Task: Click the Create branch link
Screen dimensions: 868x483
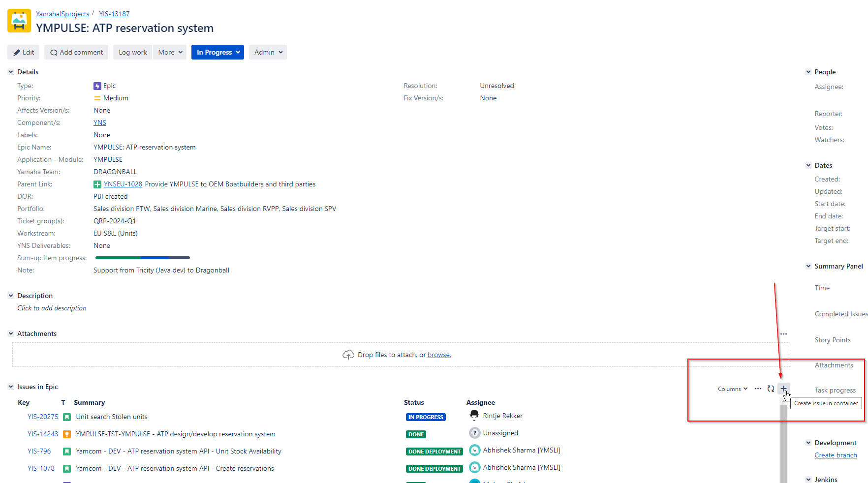Action: [x=836, y=455]
